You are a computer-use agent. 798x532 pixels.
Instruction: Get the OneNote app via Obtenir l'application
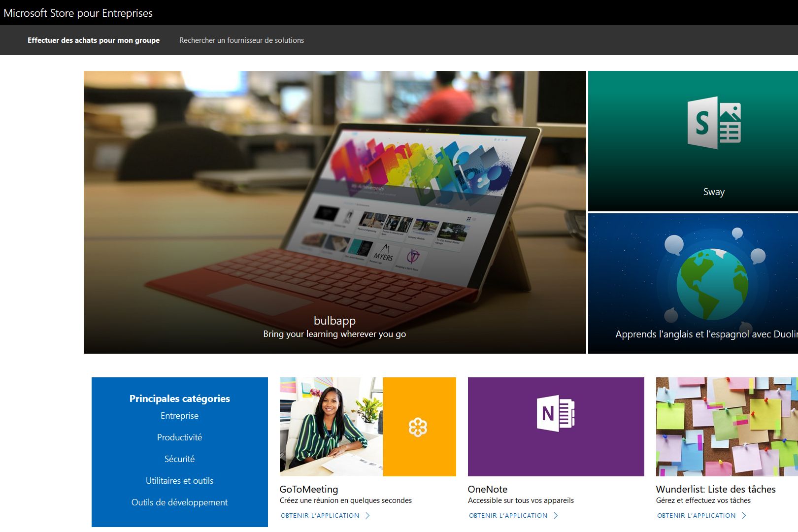point(508,516)
